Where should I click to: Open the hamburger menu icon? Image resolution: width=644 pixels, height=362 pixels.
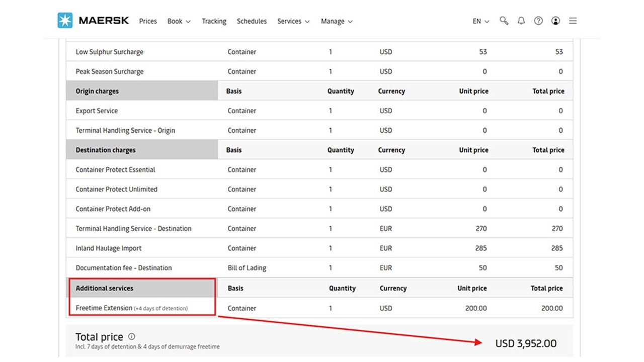573,21
